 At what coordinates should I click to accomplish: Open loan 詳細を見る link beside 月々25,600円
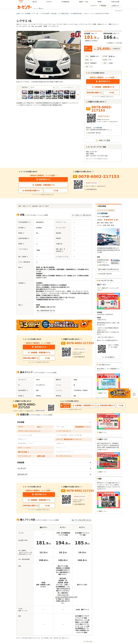pos(116,49)
